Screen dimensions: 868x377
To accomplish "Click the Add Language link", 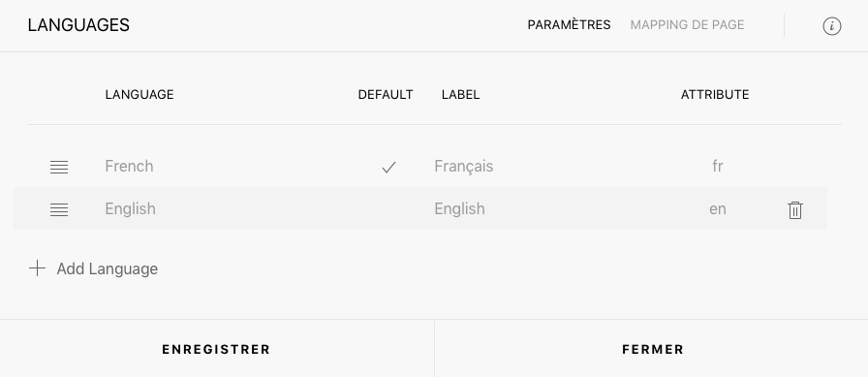I will pos(107,268).
